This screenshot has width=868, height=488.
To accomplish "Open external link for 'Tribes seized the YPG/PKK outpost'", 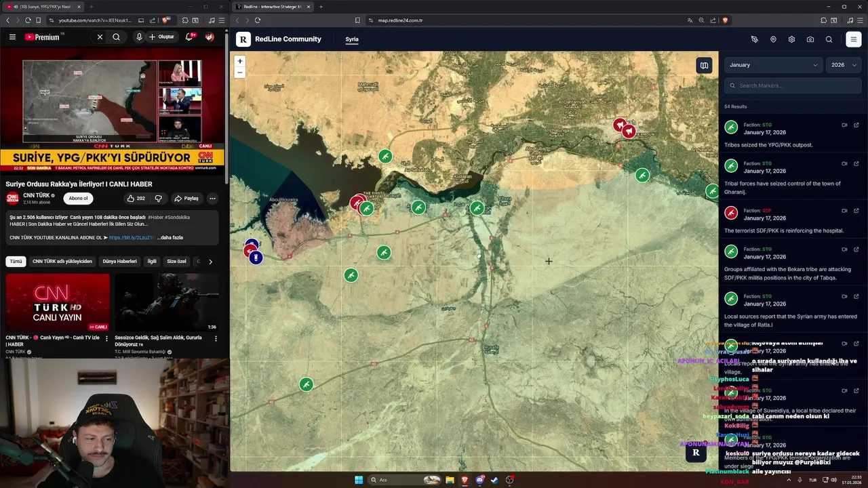I will (856, 125).
